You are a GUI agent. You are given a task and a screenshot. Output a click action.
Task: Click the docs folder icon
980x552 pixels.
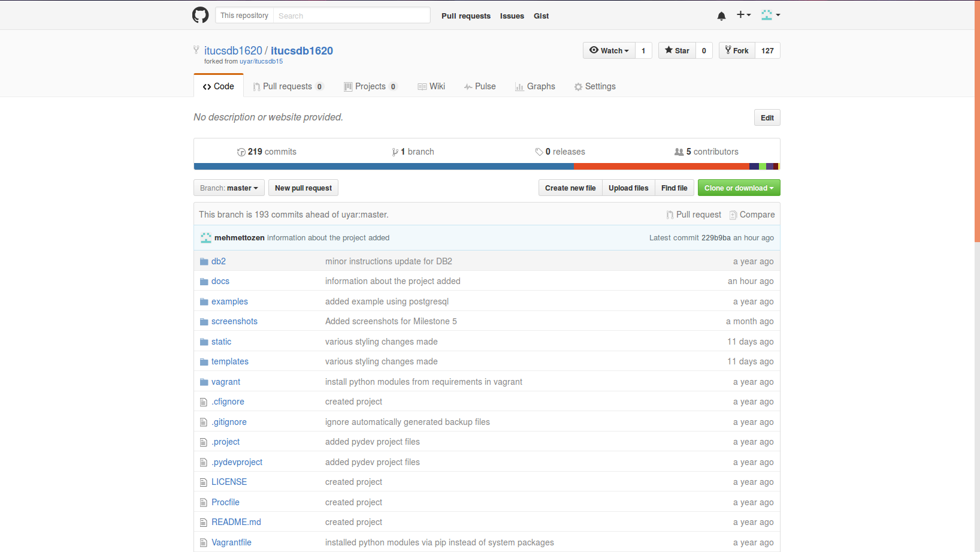(204, 282)
